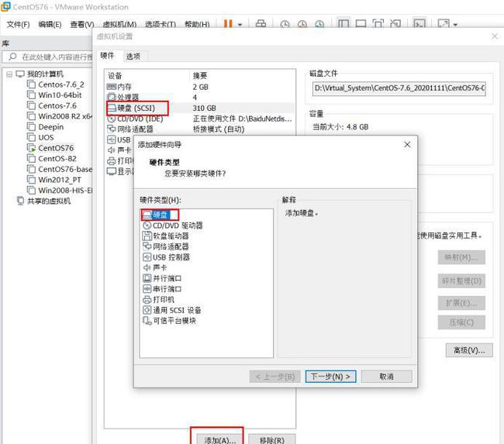Click the single window view icon

coord(361,24)
